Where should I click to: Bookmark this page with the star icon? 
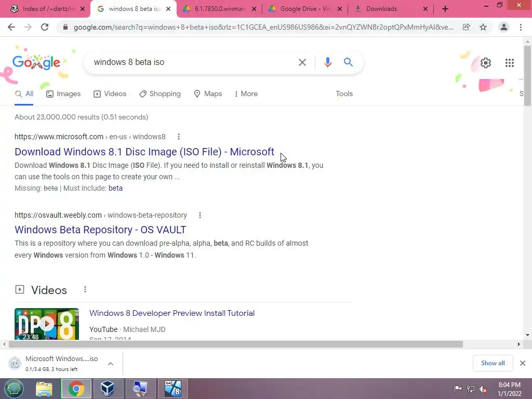coord(483,27)
